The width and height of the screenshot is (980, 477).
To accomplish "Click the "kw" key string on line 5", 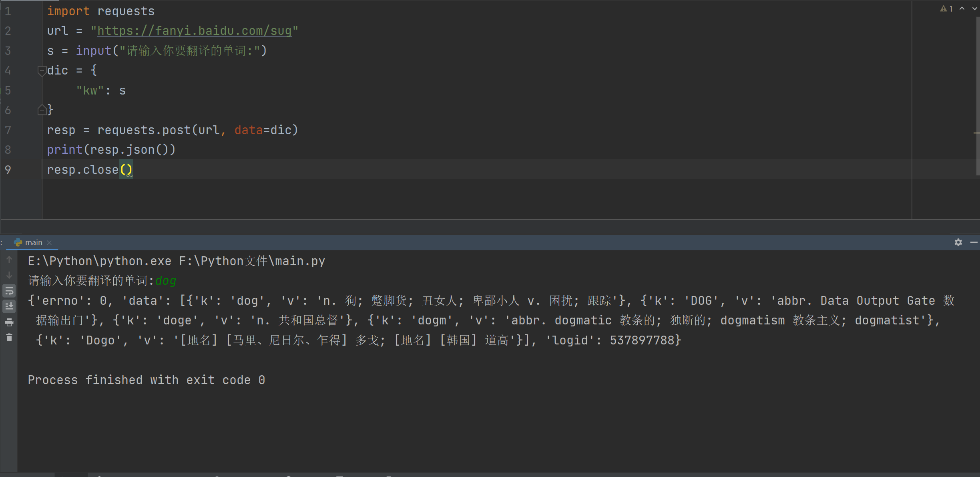I will coord(90,91).
